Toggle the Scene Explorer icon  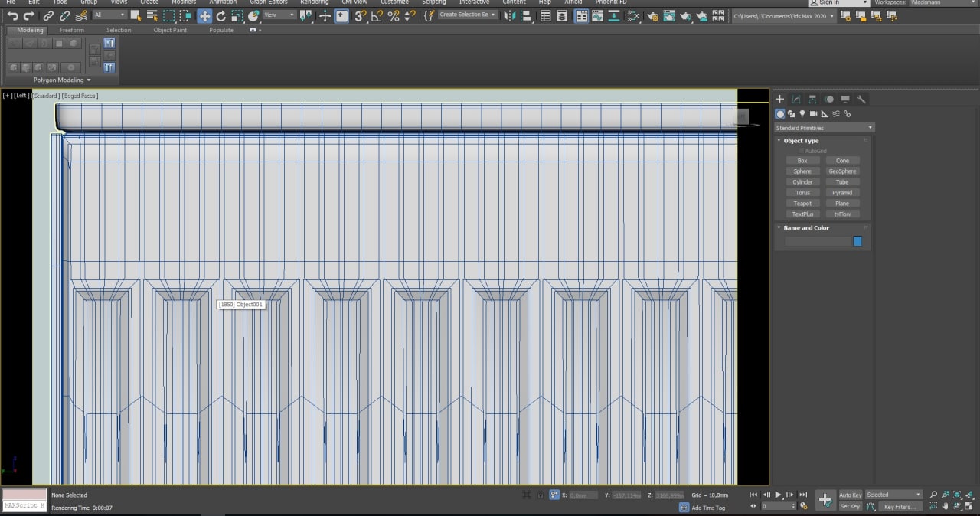(546, 16)
